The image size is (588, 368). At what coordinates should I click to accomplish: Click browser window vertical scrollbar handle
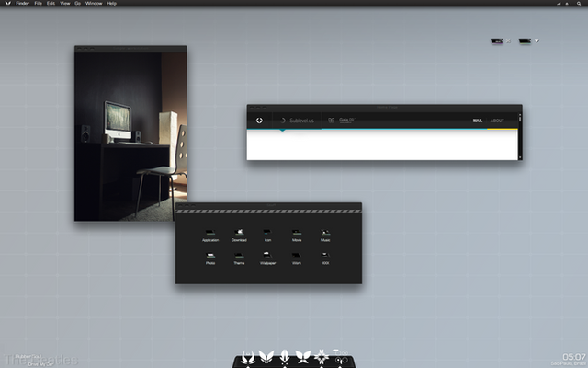pyautogui.click(x=520, y=119)
